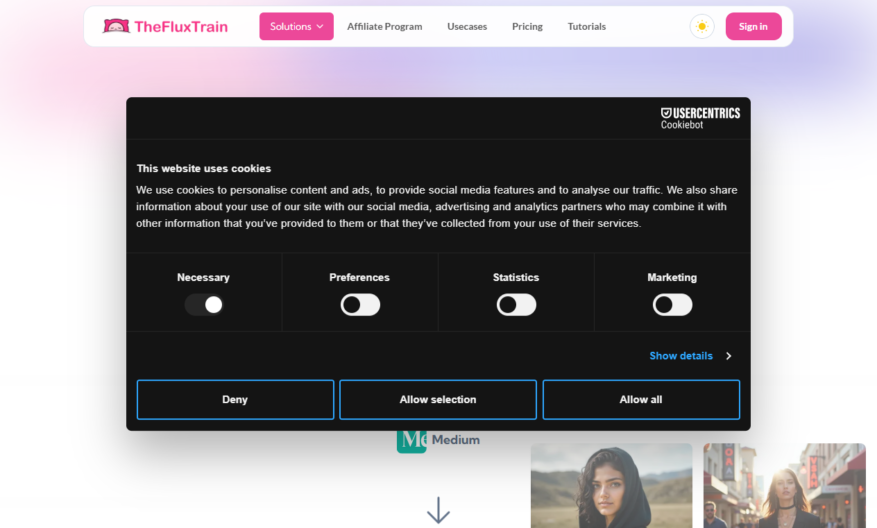Viewport: 877px width, 528px height.
Task: Click Allow selection button
Action: point(438,399)
